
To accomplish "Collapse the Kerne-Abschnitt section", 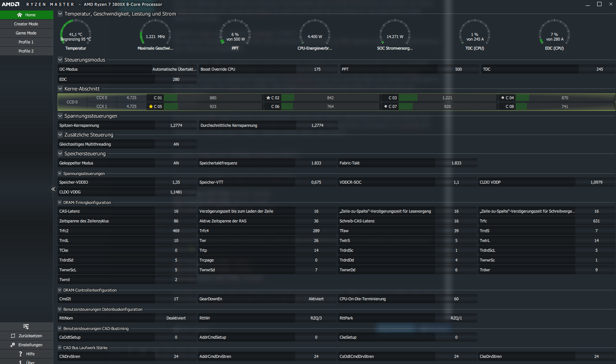I will (x=60, y=89).
